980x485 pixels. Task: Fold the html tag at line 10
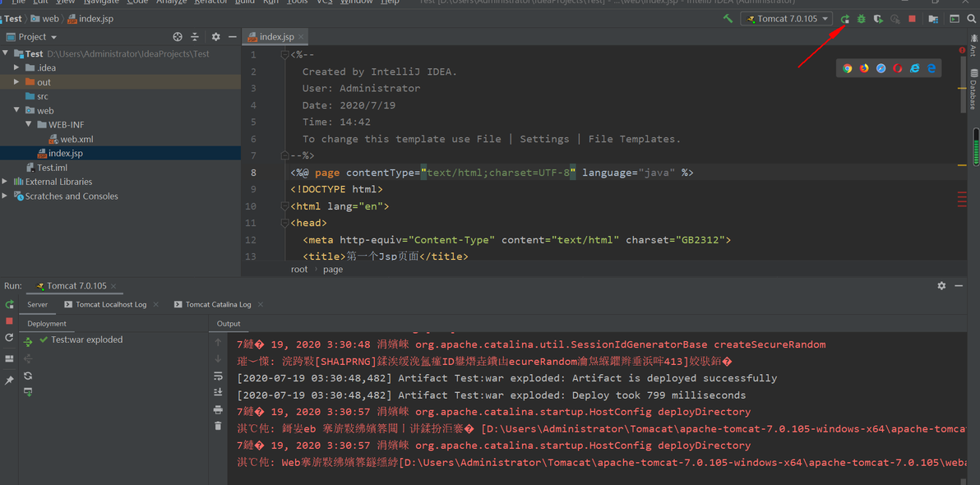coord(285,206)
